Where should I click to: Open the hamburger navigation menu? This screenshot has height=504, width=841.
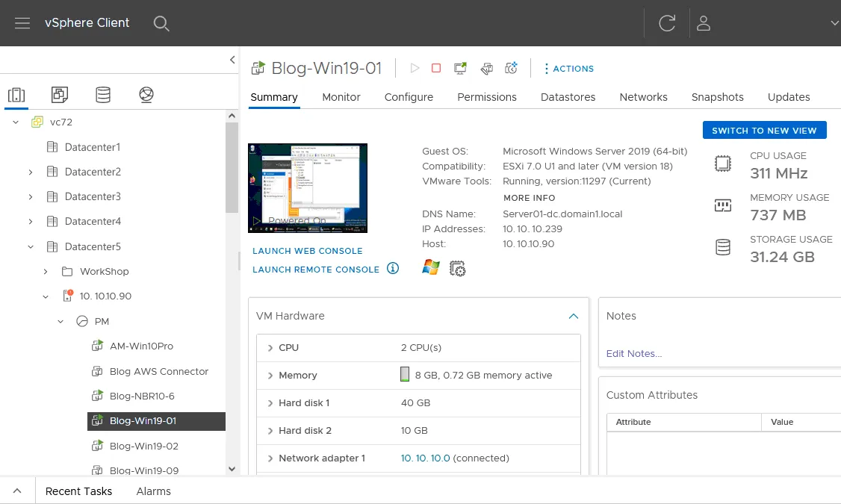pyautogui.click(x=22, y=23)
